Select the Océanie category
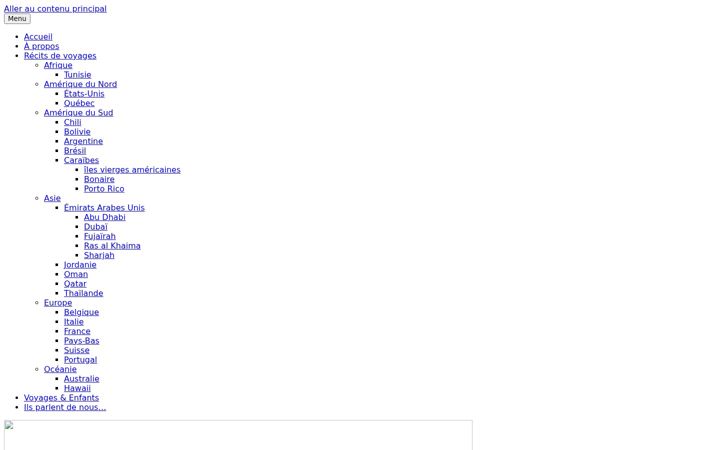This screenshot has width=720, height=450. [60, 369]
